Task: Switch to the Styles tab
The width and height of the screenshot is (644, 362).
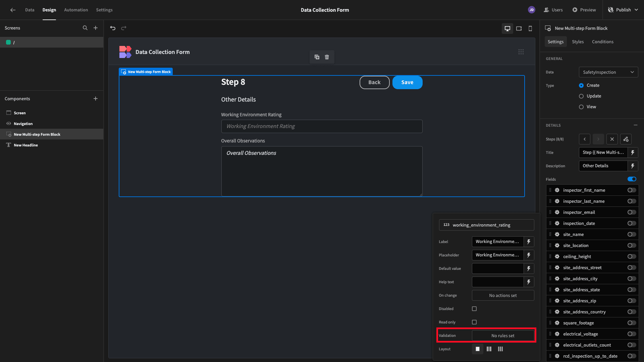Action: tap(578, 42)
